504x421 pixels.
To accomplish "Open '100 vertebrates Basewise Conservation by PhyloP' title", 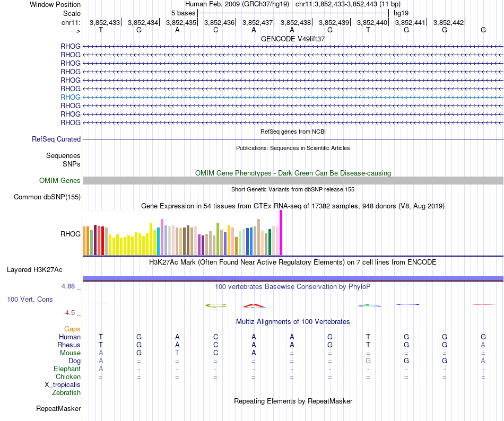I will click(x=293, y=286).
